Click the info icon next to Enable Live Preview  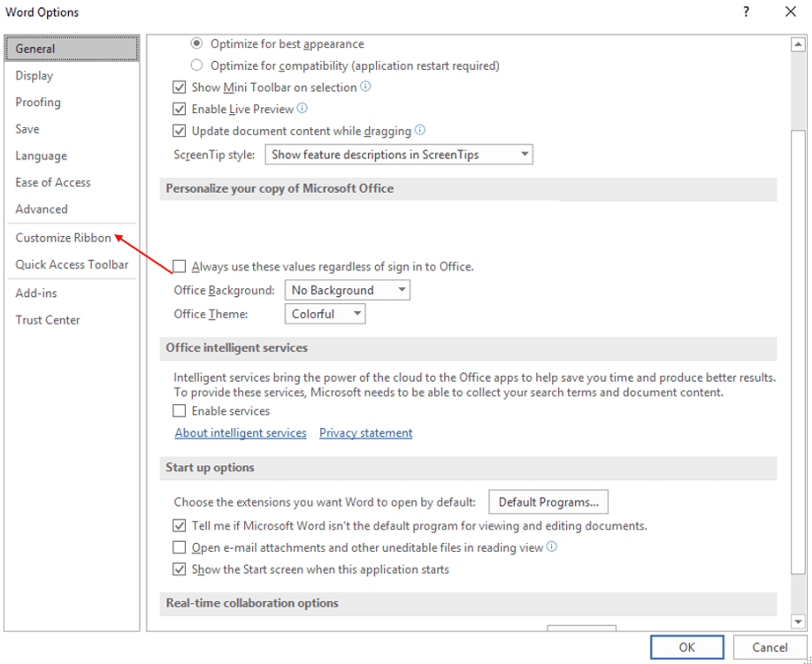click(x=303, y=108)
